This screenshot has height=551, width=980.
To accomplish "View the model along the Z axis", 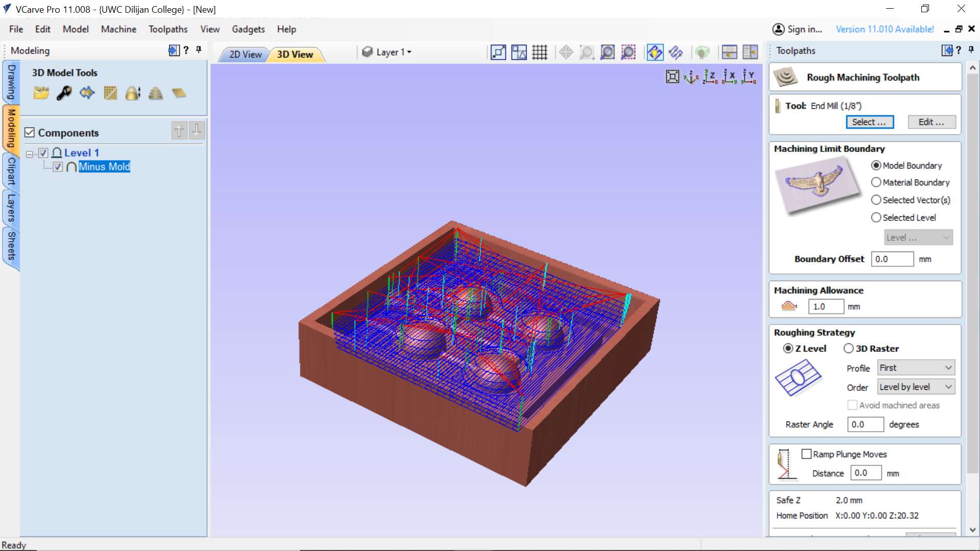I will coord(710,77).
